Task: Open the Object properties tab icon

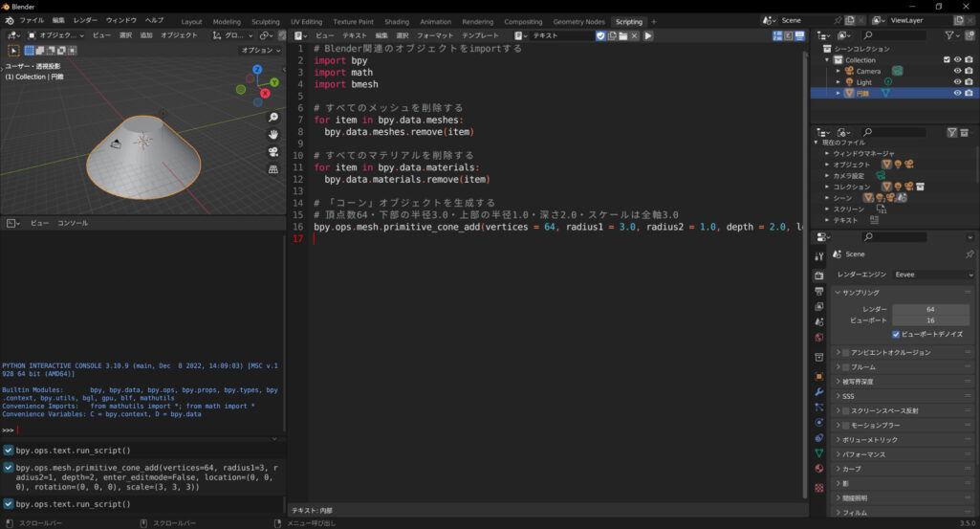Action: pos(819,377)
